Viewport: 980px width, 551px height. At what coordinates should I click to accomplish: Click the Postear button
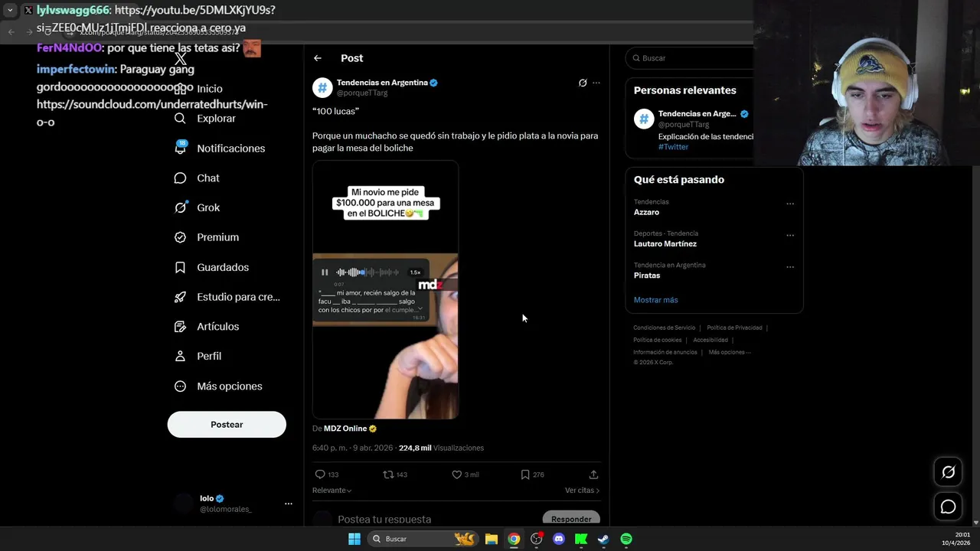click(227, 425)
